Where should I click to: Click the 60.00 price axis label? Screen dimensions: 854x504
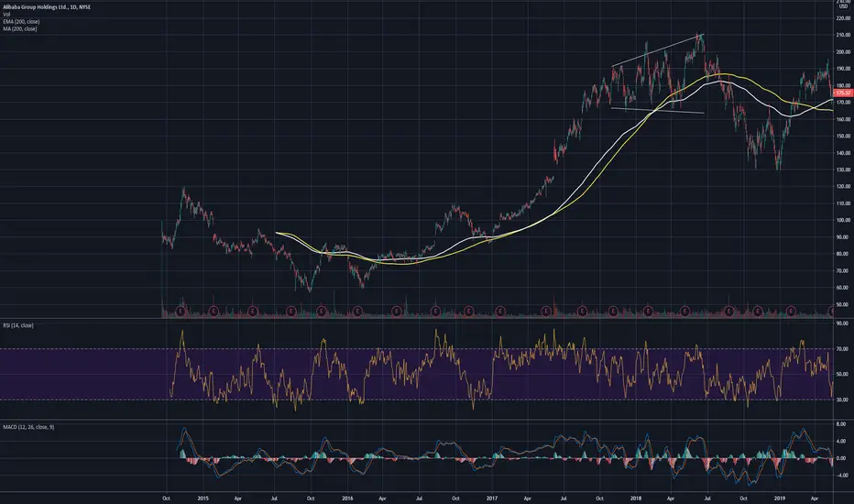[843, 288]
